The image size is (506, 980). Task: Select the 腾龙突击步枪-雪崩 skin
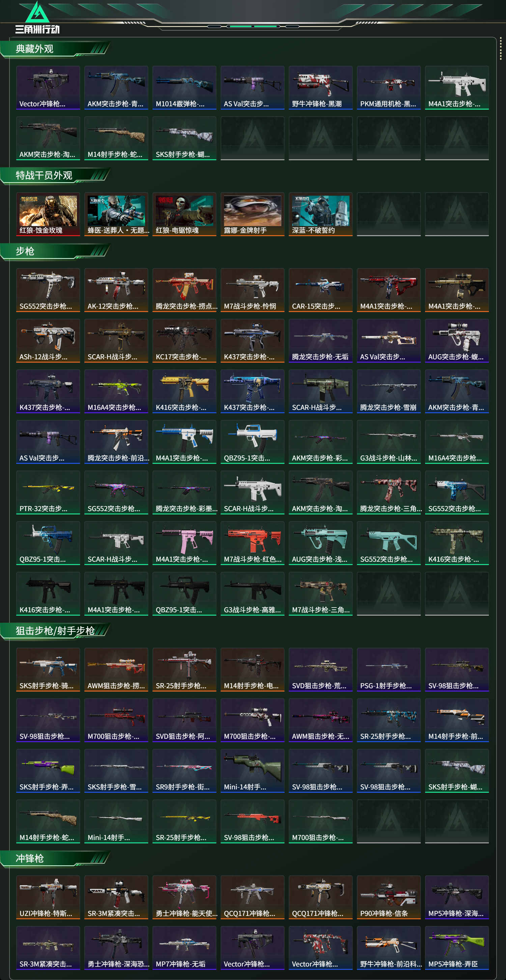389,391
